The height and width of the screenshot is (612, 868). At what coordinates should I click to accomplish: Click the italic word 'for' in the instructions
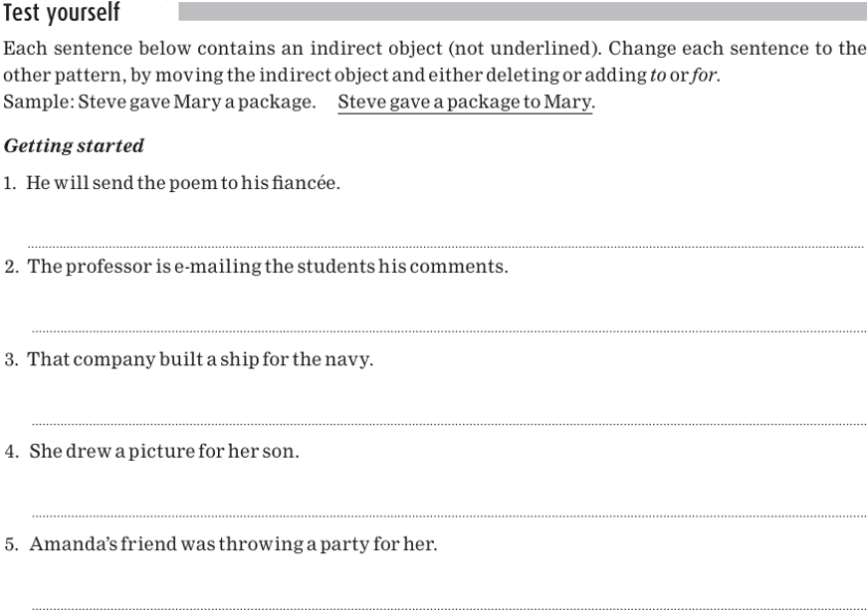point(703,77)
